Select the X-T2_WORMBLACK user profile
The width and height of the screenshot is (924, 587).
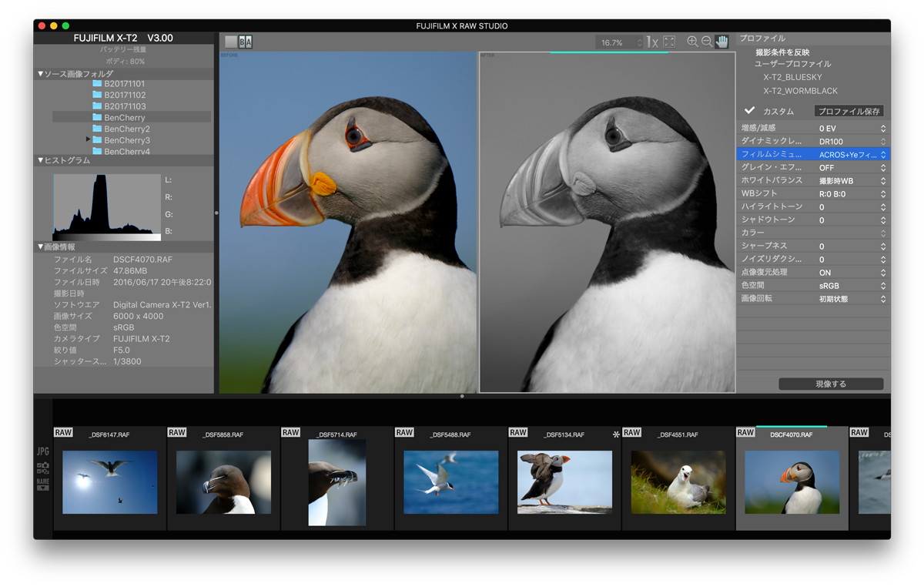(x=800, y=91)
